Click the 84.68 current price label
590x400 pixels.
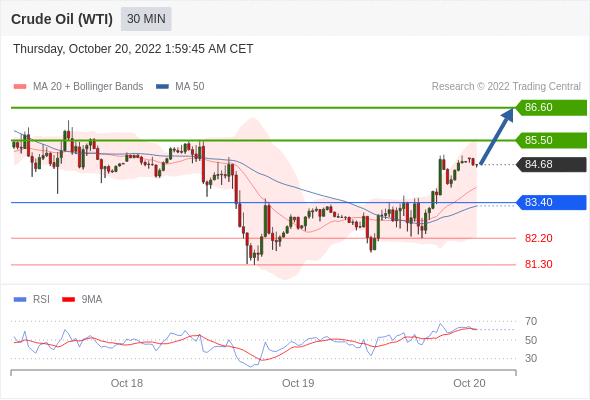[x=551, y=164]
